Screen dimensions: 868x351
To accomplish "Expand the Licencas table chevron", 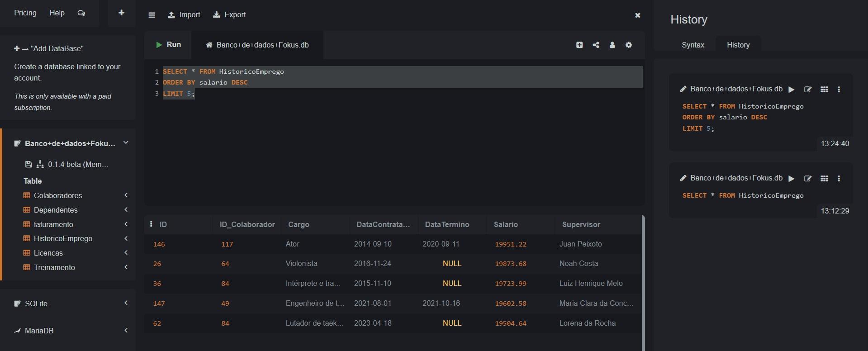I will pos(126,252).
